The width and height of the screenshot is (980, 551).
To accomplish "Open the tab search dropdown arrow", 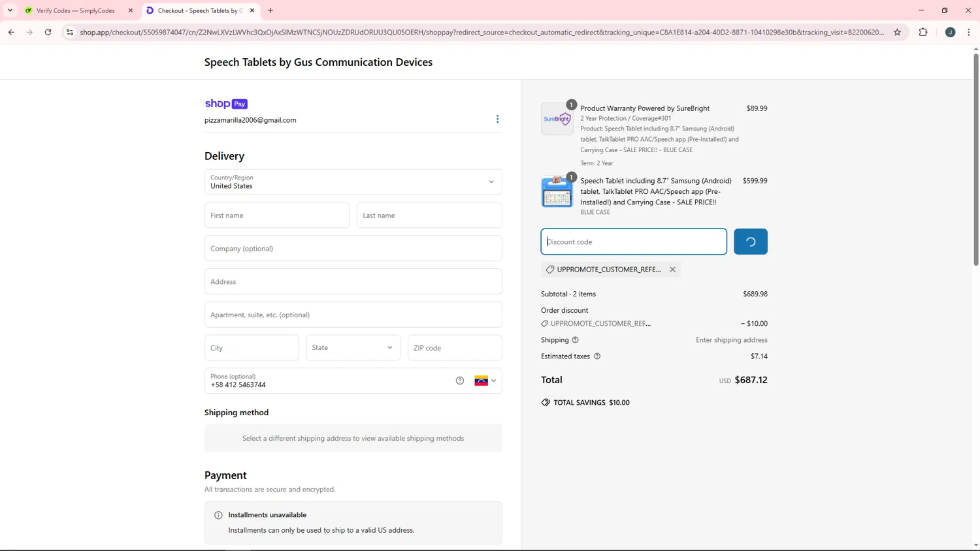I will [x=10, y=10].
